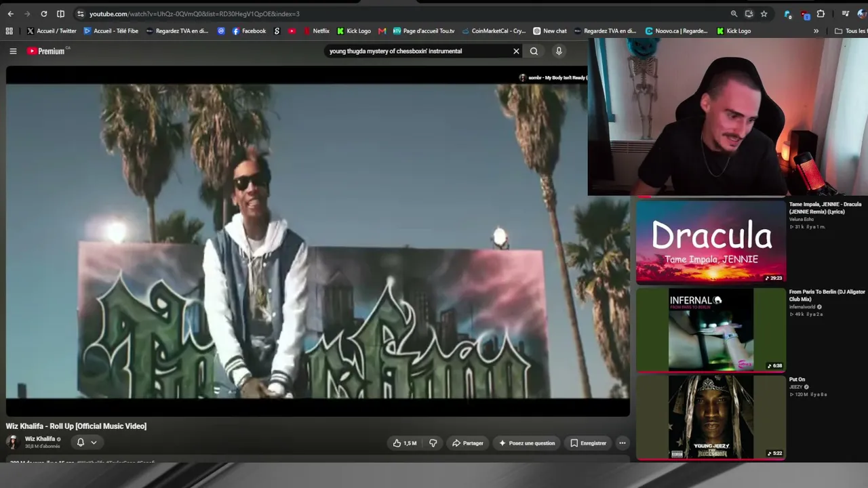Open the From Paris To Berlin thumbnail
This screenshot has width=868, height=488.
tap(711, 329)
